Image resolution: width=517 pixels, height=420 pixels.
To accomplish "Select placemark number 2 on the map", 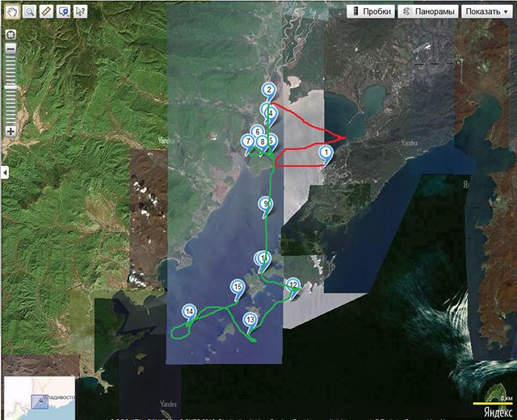I will click(268, 90).
